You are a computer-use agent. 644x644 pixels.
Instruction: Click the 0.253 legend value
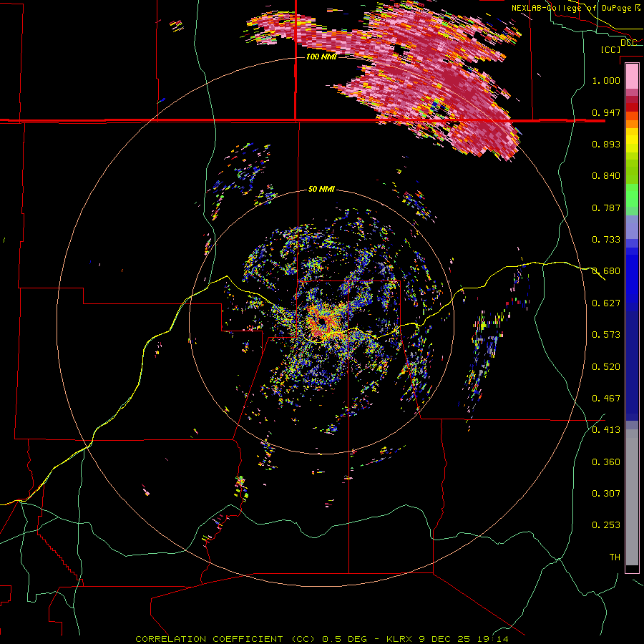(x=606, y=525)
